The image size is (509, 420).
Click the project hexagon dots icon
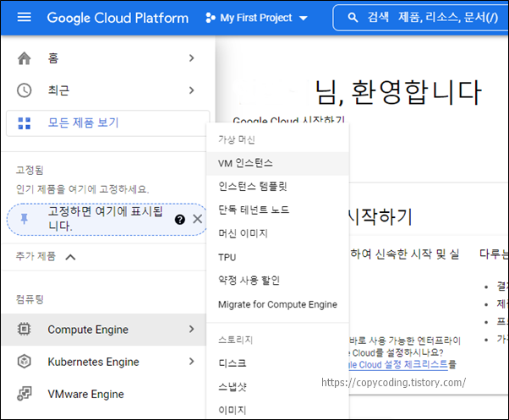point(211,18)
